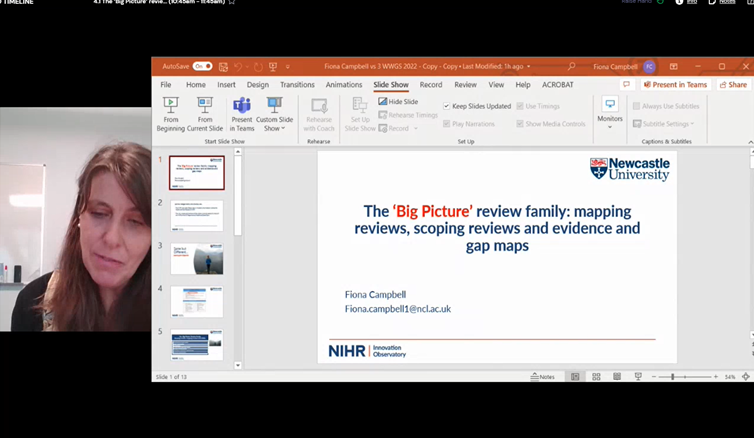Click the FC account avatar

[649, 67]
